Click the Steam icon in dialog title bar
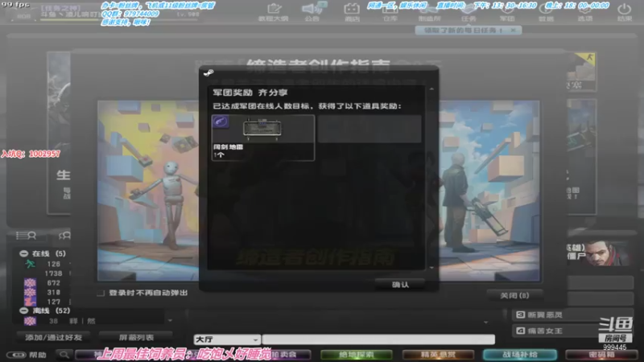This screenshot has height=362, width=644. point(208,73)
